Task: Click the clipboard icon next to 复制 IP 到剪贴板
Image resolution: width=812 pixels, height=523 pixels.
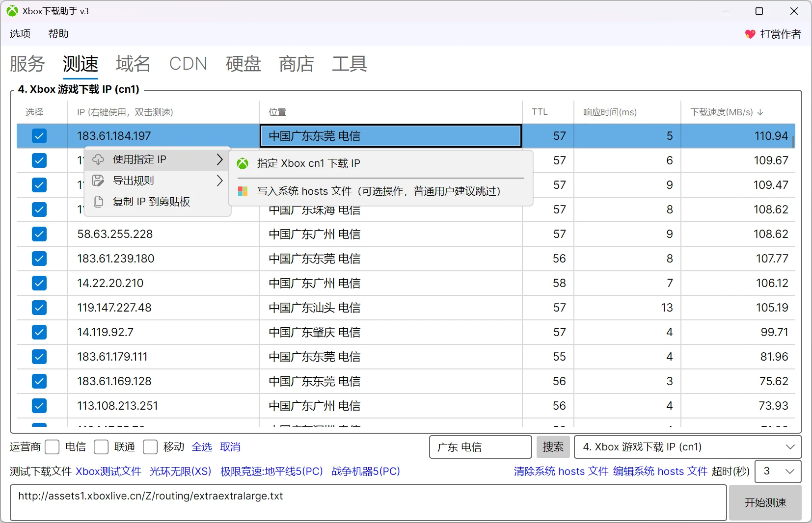Action: click(98, 202)
